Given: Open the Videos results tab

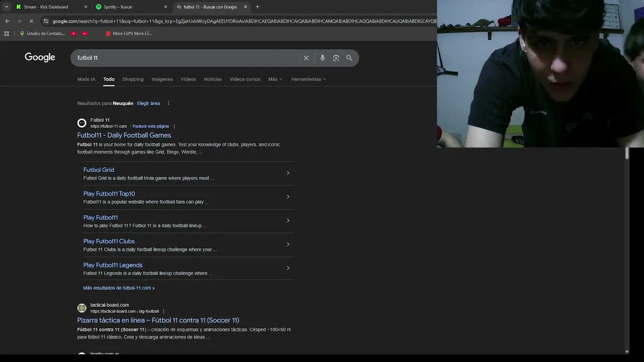Looking at the screenshot, I should tap(188, 79).
